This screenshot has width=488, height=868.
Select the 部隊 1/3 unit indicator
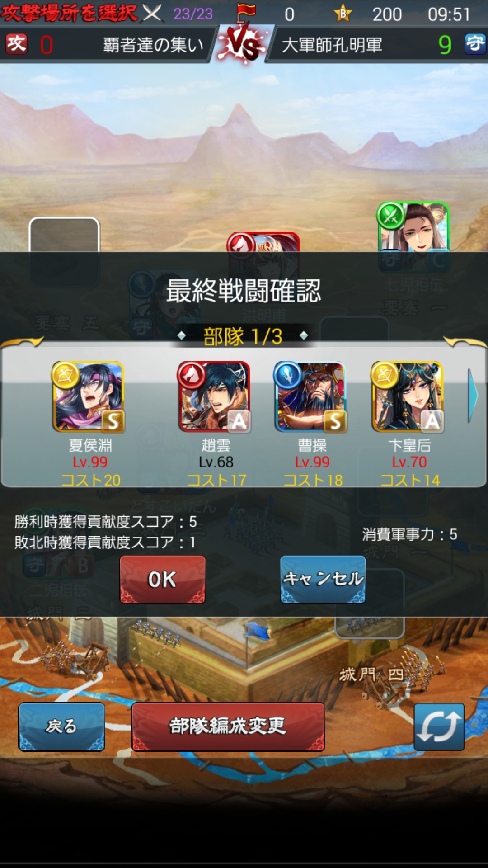pyautogui.click(x=243, y=336)
